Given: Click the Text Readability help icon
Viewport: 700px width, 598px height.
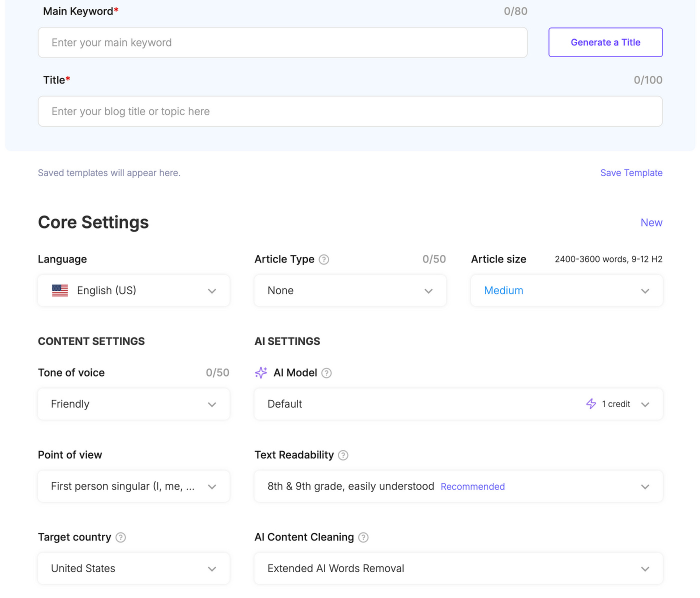Looking at the screenshot, I should point(343,455).
